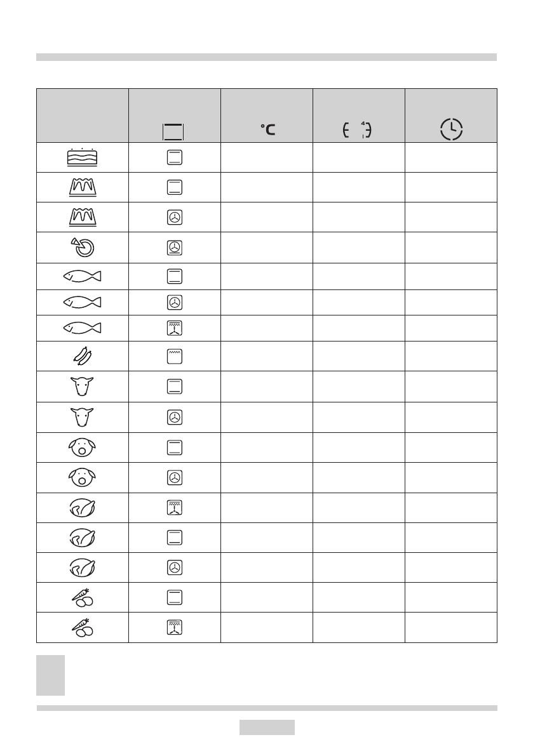Click the cow head icon with conventional oven
533x756 pixels.
(82, 387)
